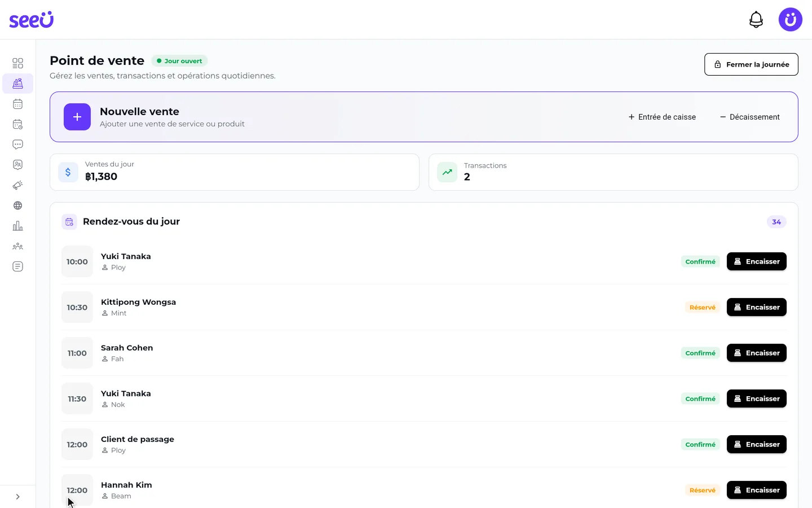Open notifications bell icon

pos(756,20)
